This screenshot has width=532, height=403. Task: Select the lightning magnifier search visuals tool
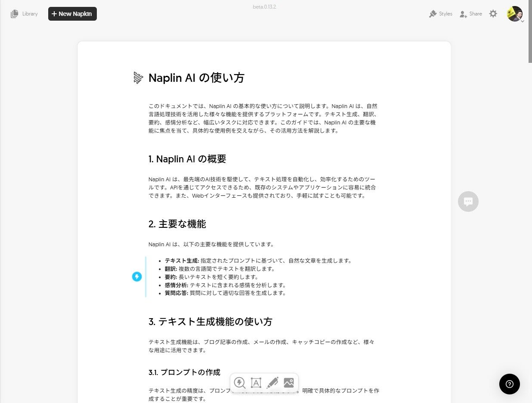coord(240,382)
